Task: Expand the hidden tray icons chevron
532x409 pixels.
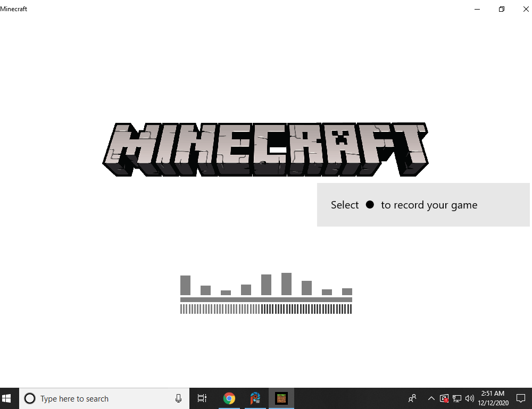Action: [431, 398]
